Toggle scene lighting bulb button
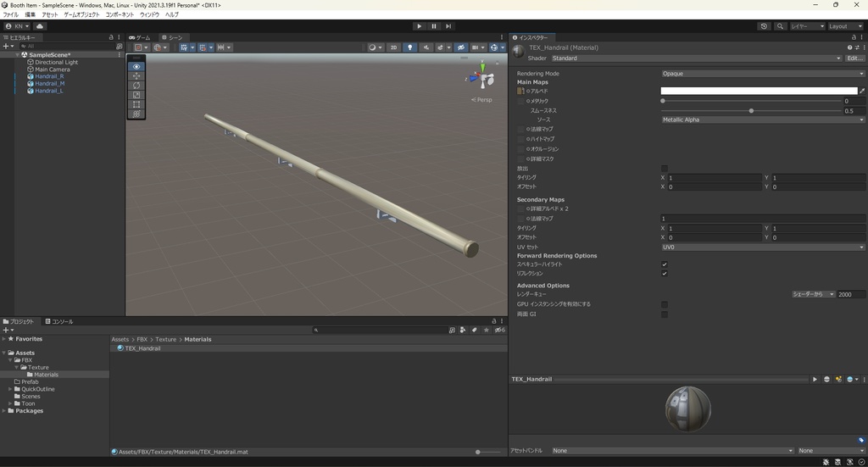The image size is (868, 467). [x=409, y=47]
